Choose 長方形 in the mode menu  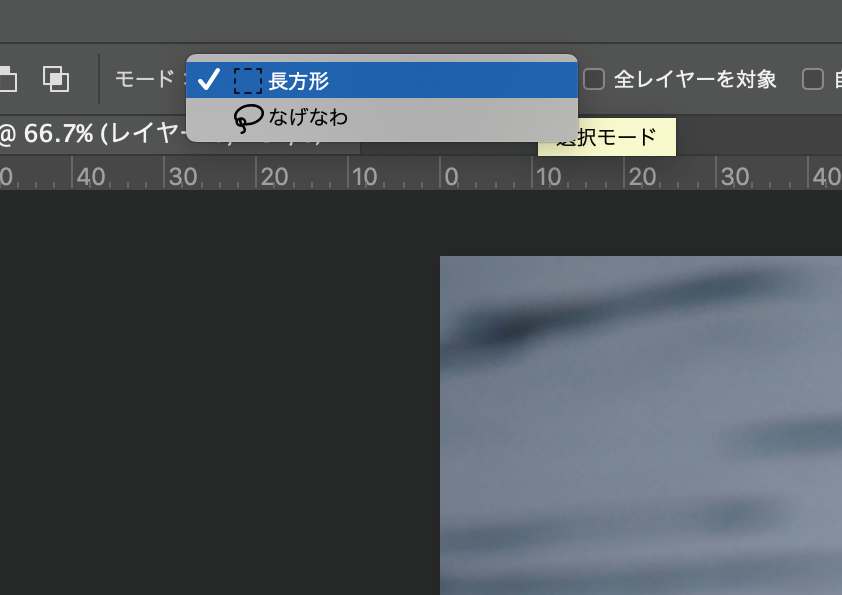[x=382, y=80]
